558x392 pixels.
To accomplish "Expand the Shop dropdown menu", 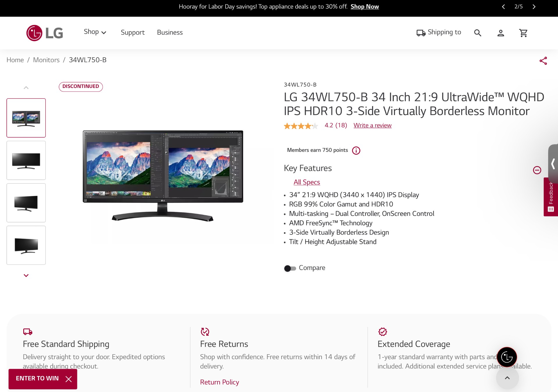I will [x=95, y=32].
